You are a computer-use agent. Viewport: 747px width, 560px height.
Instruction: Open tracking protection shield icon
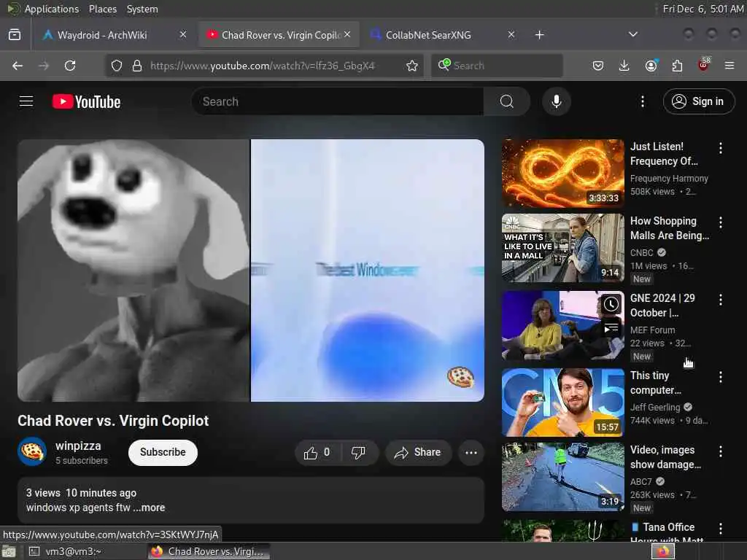click(x=116, y=66)
